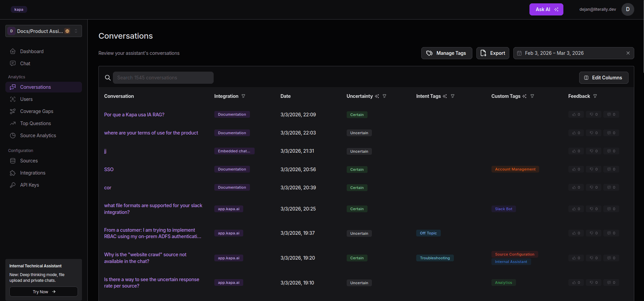Click comment count in 'Por que' row
The image size is (644, 301).
(x=611, y=114)
